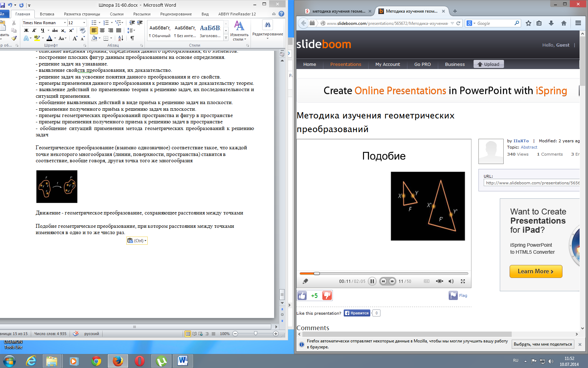Toggle underline formatting (Ч) in Word
The image size is (588, 368).
(x=43, y=30)
